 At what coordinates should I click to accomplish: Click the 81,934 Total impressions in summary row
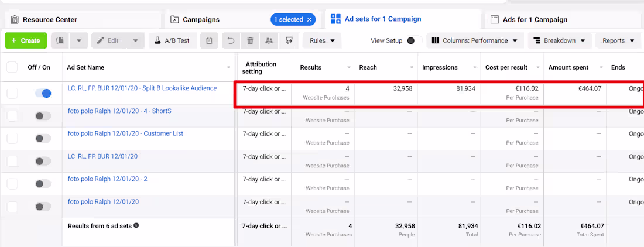[x=468, y=226]
